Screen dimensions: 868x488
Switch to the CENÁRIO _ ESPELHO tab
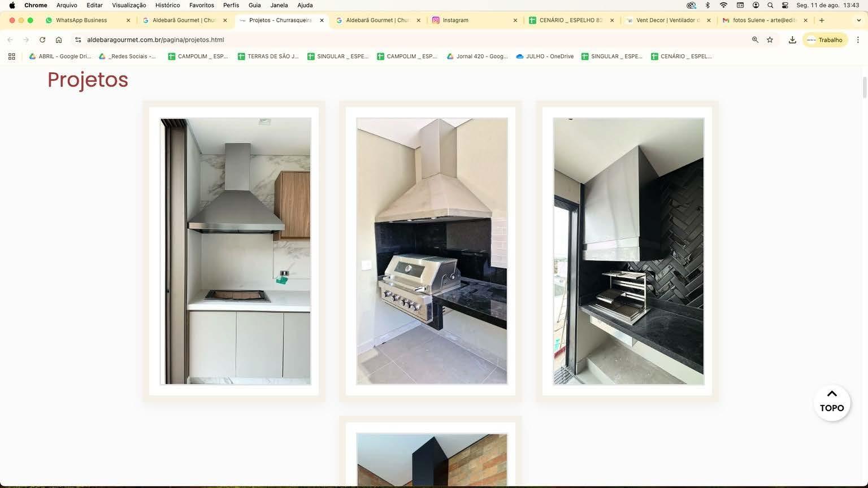(572, 20)
